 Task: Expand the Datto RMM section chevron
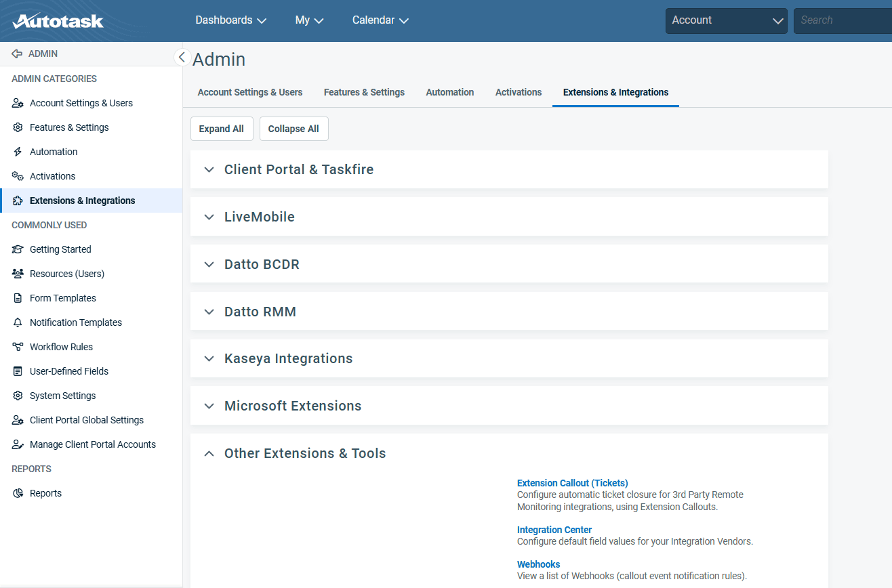point(209,312)
